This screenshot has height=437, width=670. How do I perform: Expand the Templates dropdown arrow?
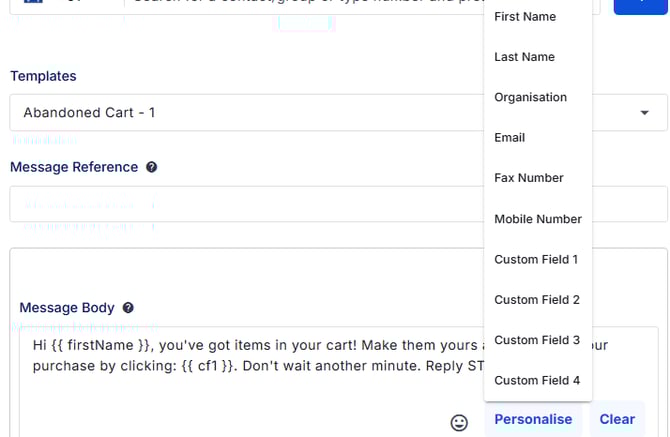(x=644, y=113)
